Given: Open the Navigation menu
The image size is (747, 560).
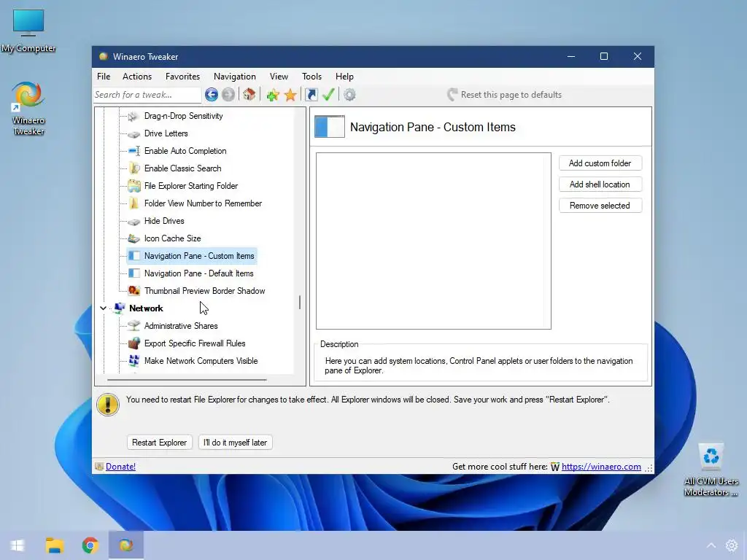Looking at the screenshot, I should [x=235, y=76].
